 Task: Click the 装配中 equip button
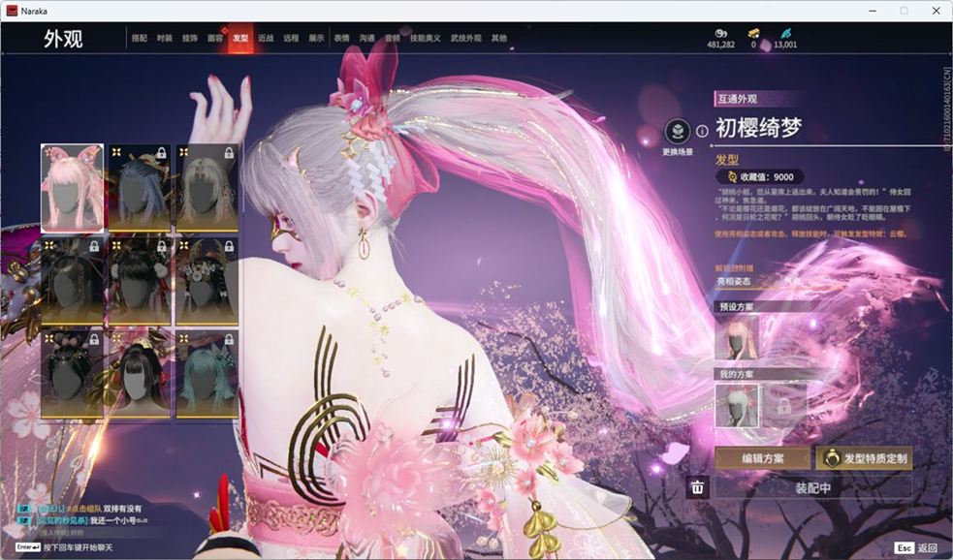(x=813, y=487)
